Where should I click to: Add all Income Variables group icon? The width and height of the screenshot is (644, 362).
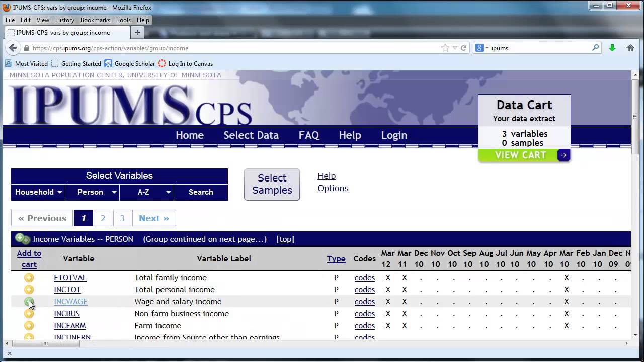[x=23, y=239]
